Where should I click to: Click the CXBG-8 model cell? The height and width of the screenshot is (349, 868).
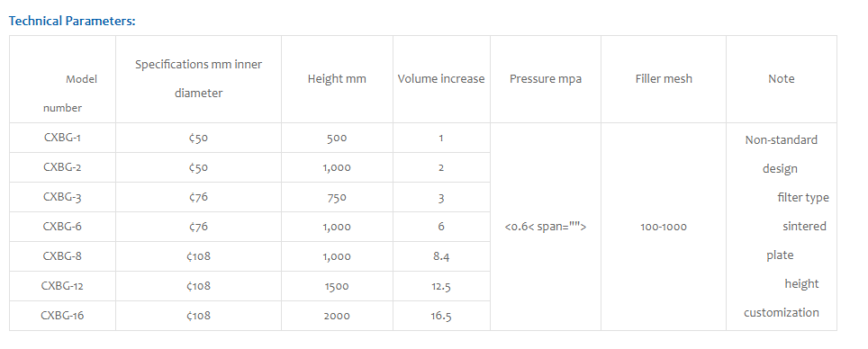tap(62, 256)
